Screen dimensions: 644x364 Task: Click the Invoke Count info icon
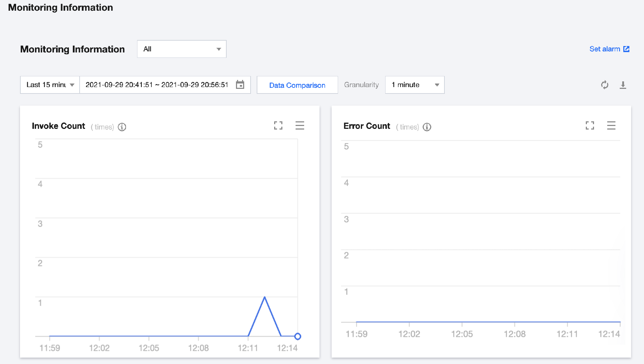pyautogui.click(x=122, y=127)
